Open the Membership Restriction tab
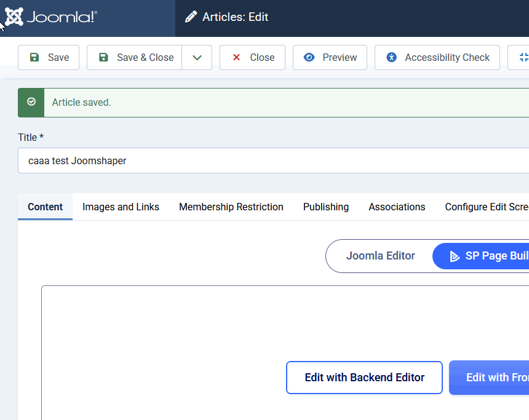This screenshot has width=529, height=420. click(x=231, y=207)
